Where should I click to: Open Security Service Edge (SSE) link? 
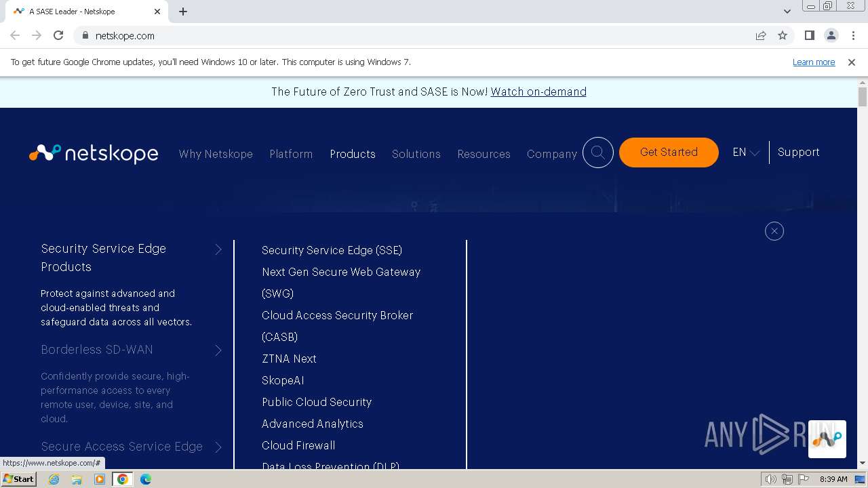[332, 250]
